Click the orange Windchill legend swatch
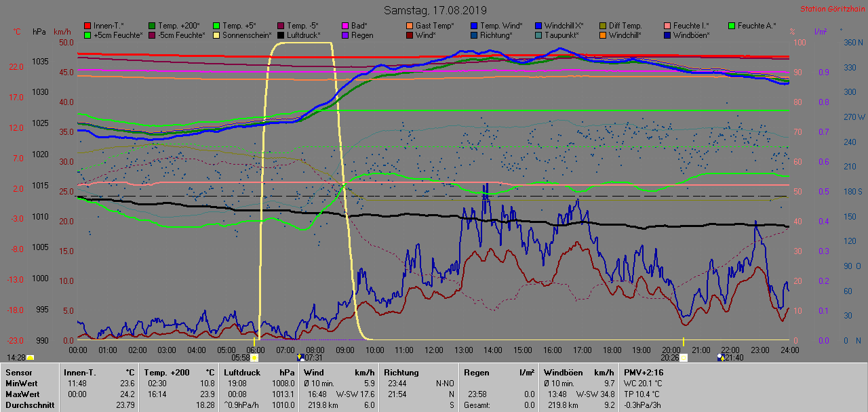Viewport: 868px width, 412px height. [x=603, y=35]
